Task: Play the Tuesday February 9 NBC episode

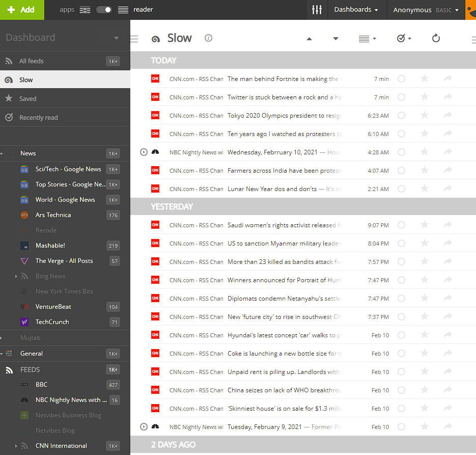Action: 144,427
